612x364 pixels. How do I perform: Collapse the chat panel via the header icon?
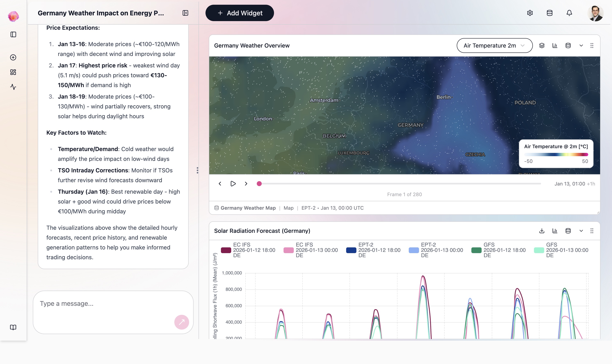(186, 13)
